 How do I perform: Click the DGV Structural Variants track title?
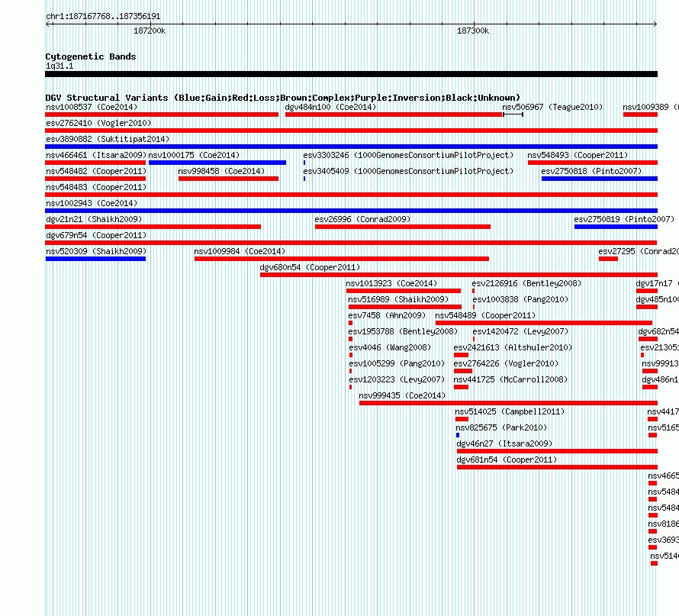[x=282, y=98]
